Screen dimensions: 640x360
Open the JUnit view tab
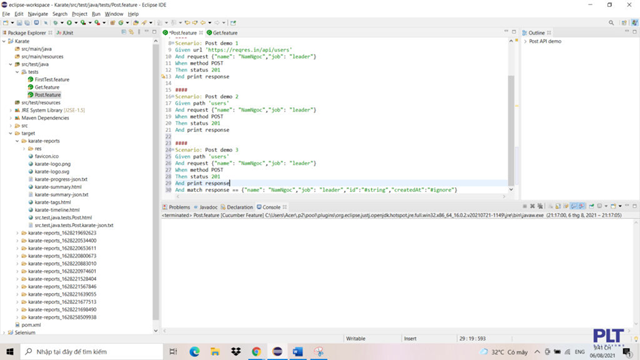tap(65, 33)
